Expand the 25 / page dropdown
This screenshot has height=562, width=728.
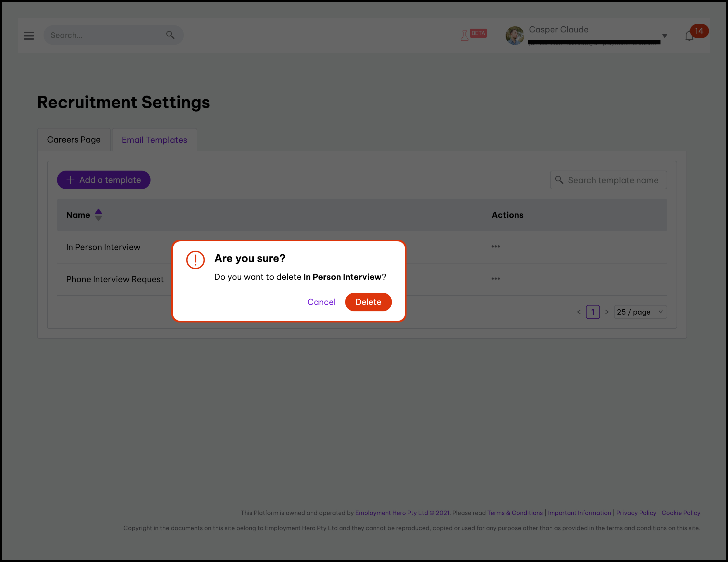(640, 312)
